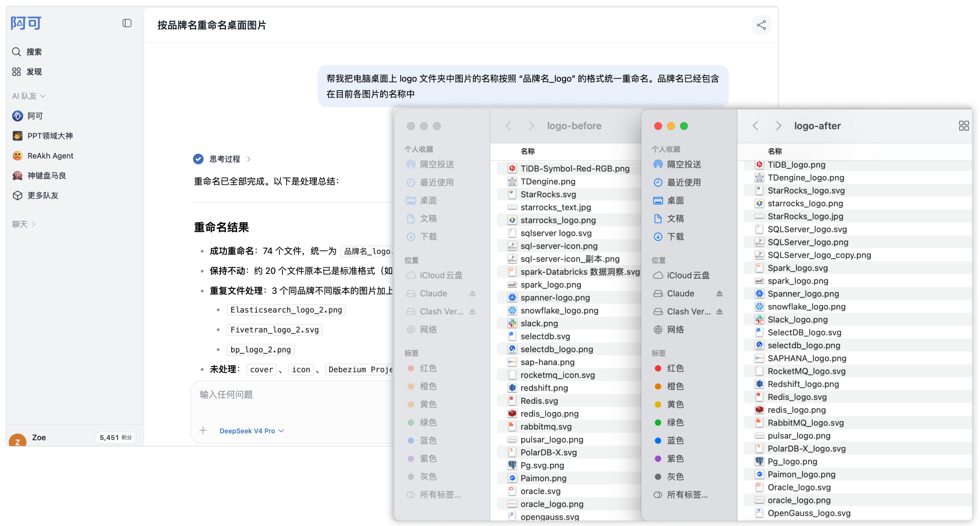Select the 阿可 teammate
The width and height of the screenshot is (980, 526).
(28, 116)
